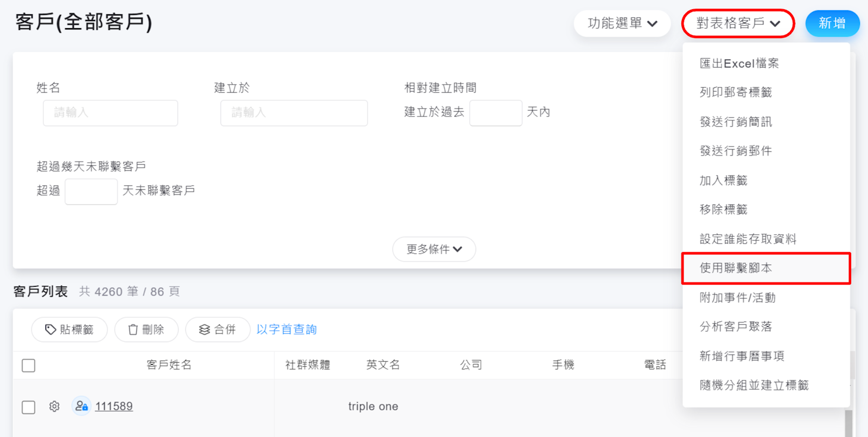Click the 超過 days not contacted field
The height and width of the screenshot is (437, 868).
(x=91, y=191)
